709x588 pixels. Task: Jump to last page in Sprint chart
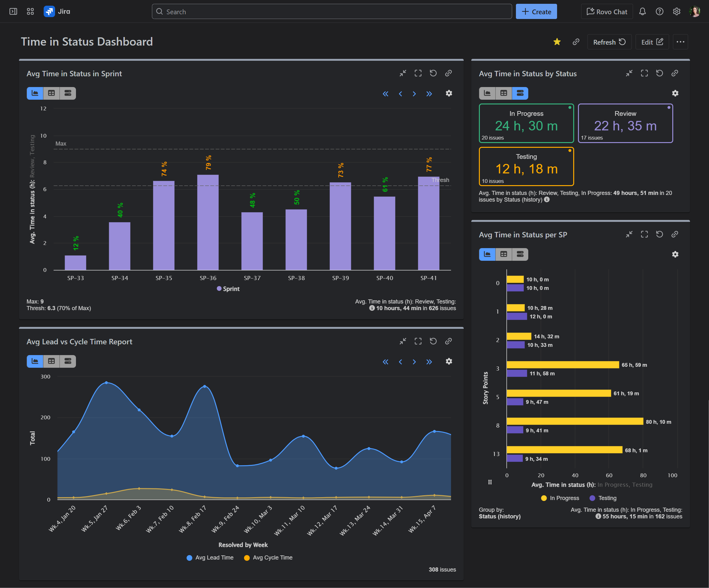click(429, 94)
